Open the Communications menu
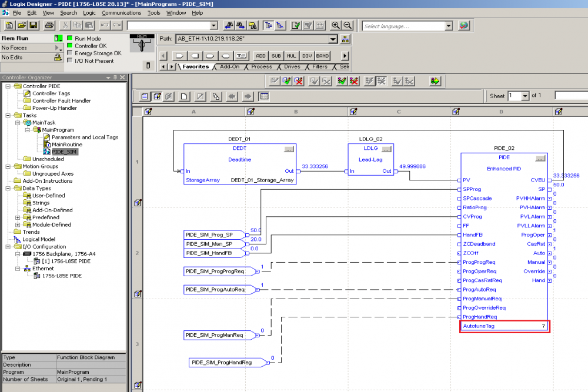 click(x=122, y=13)
